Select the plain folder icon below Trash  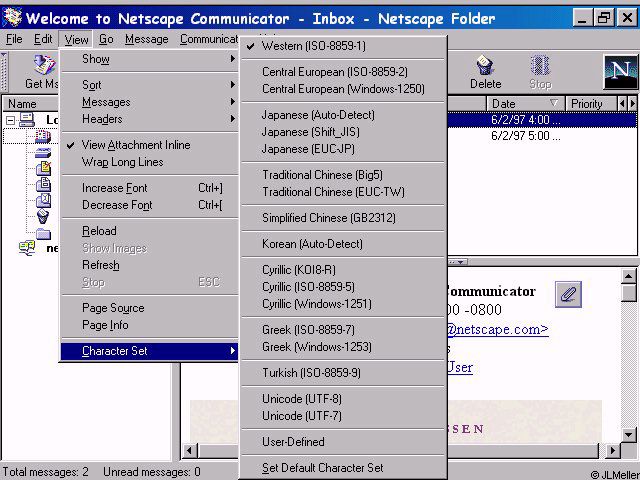[43, 234]
